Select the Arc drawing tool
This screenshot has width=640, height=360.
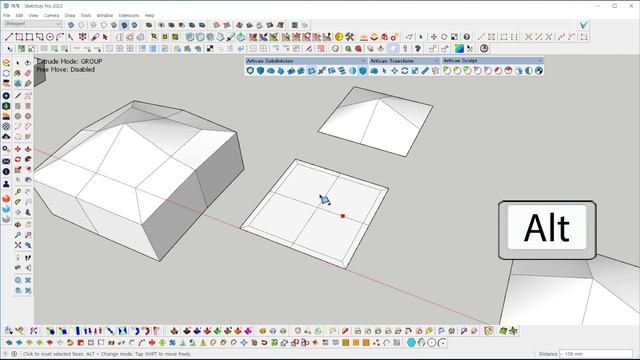[x=60, y=37]
